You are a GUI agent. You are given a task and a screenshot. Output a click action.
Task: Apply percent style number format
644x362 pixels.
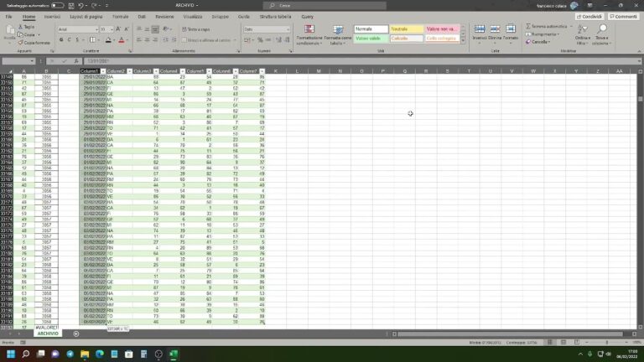(260, 40)
